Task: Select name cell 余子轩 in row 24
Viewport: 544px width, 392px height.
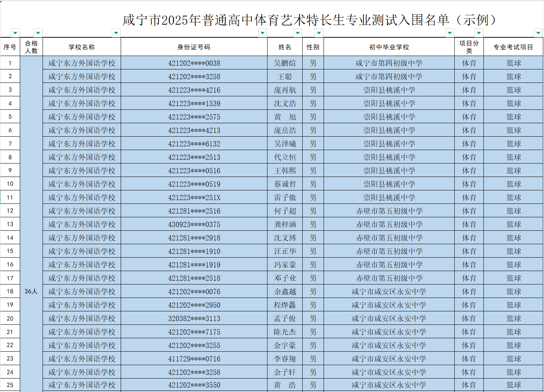Action: [x=285, y=372]
